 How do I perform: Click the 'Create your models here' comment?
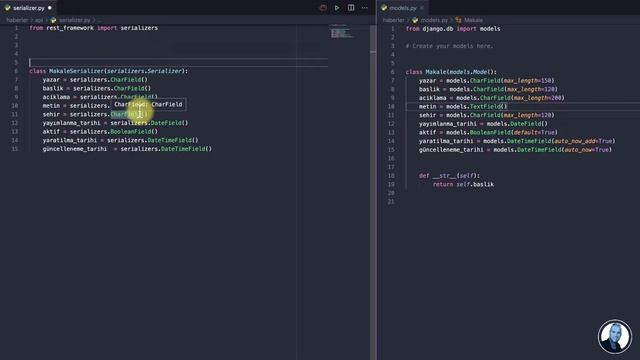click(x=449, y=46)
